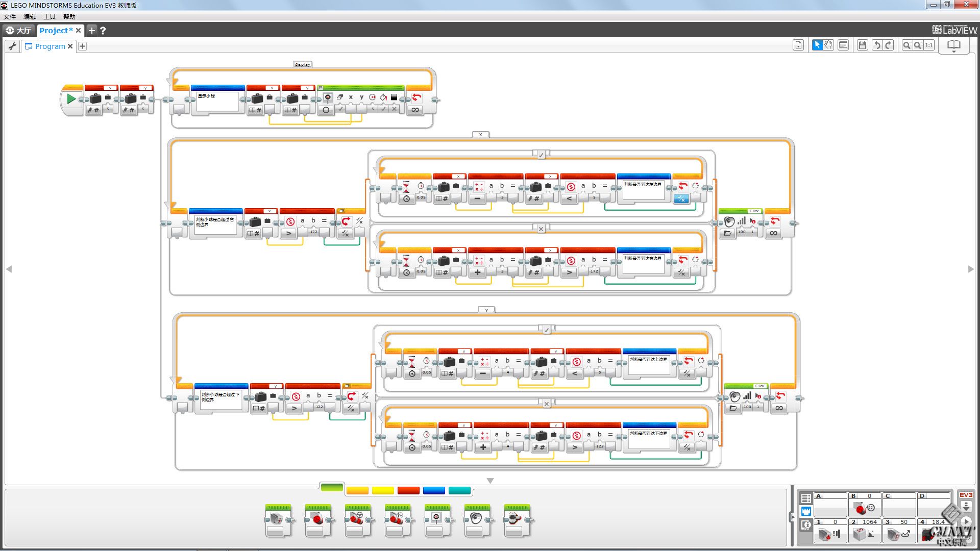The height and width of the screenshot is (551, 980).
Task: Close the Project* tab
Action: coord(78,31)
